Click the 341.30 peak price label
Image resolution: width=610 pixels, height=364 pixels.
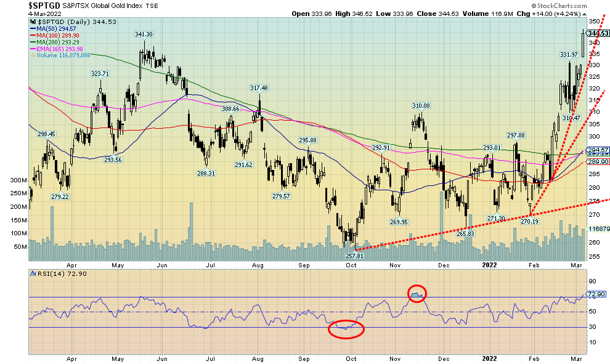144,34
